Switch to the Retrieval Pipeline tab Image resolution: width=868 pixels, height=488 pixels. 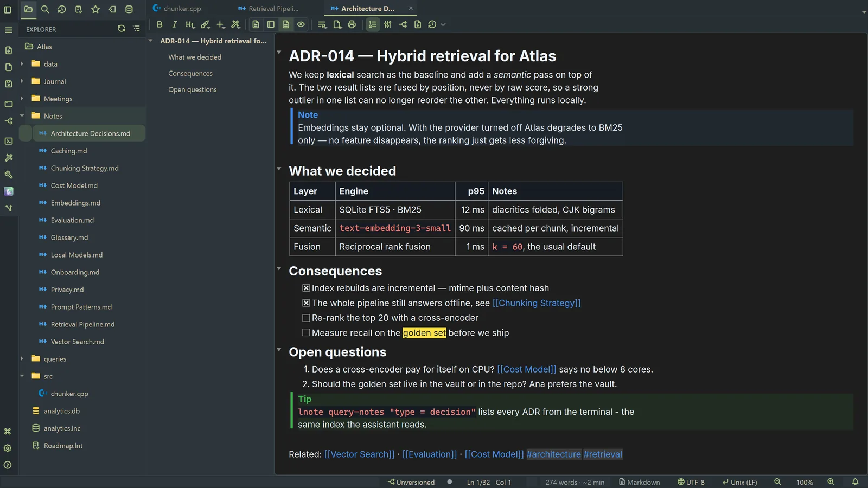click(x=269, y=9)
